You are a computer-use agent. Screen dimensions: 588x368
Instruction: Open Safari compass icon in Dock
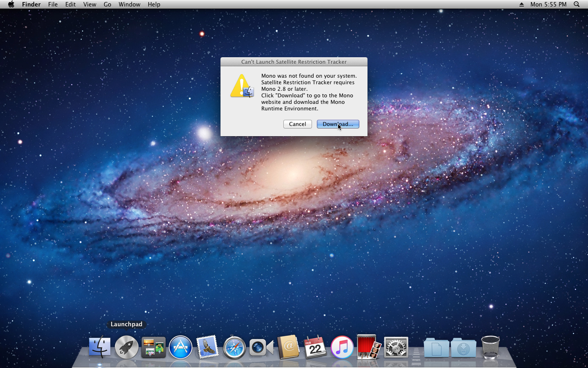pos(234,347)
